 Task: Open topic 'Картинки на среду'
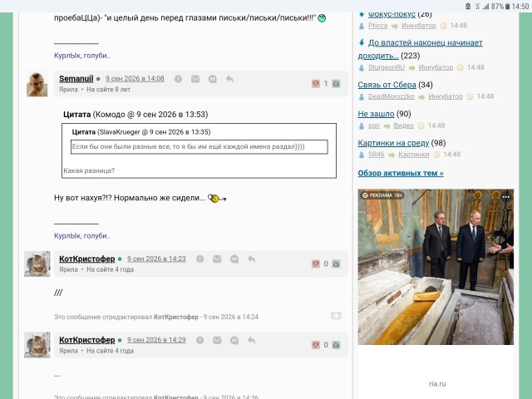tap(393, 143)
